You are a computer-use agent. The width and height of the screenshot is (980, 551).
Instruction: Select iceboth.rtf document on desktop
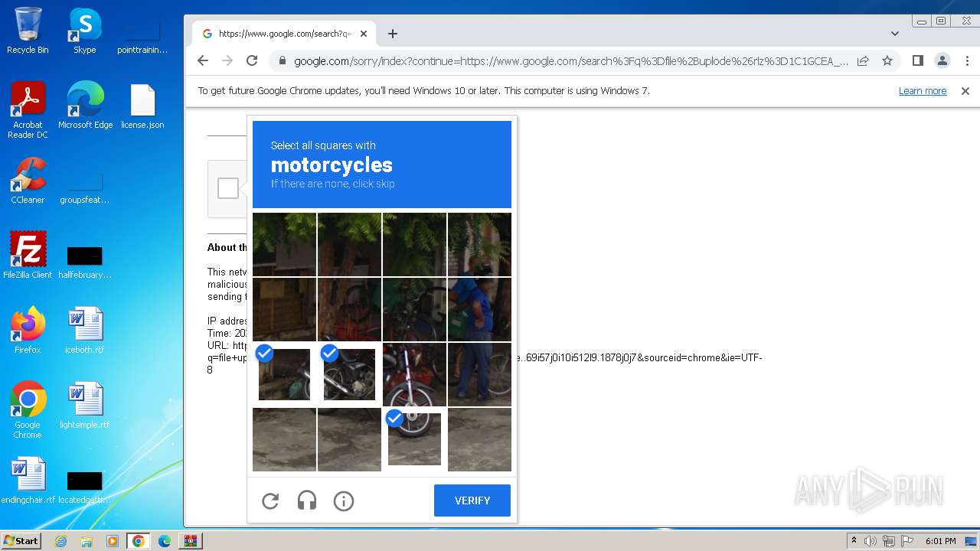pos(85,331)
